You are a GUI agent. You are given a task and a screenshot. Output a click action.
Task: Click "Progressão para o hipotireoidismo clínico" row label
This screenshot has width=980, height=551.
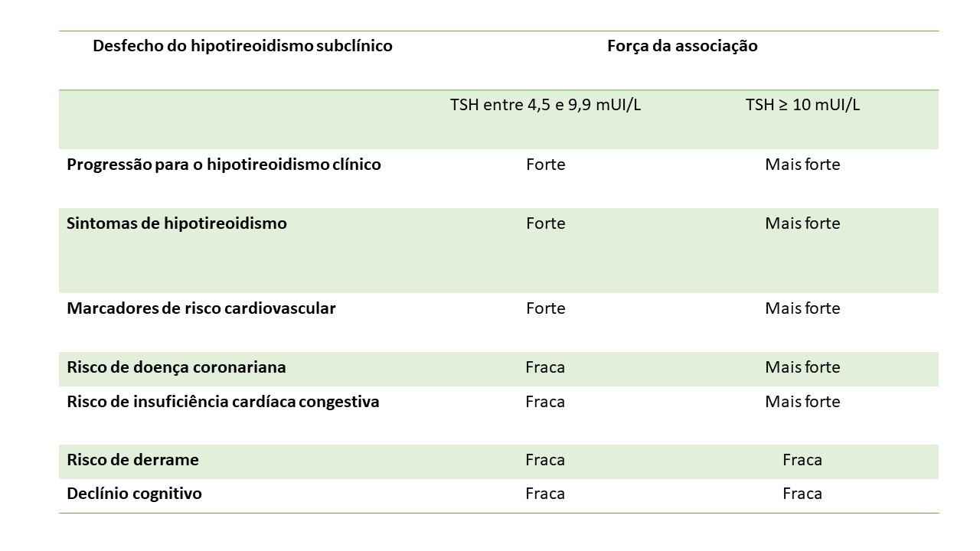click(224, 165)
